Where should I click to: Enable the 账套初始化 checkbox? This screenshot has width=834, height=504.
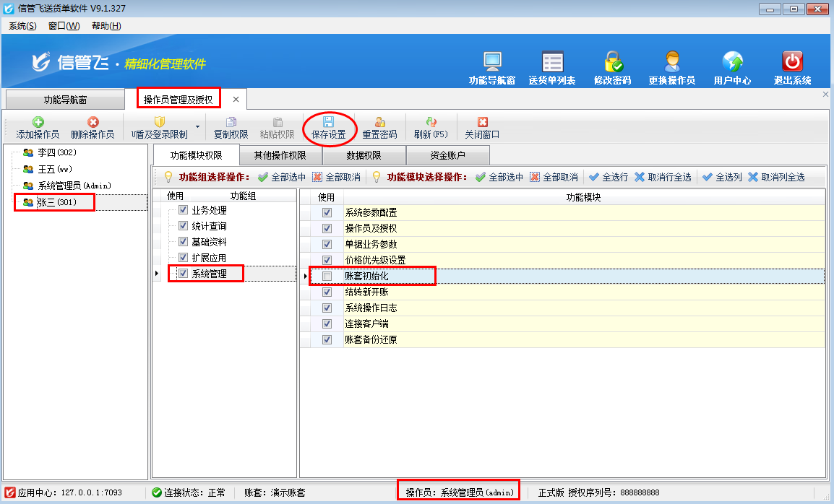tap(327, 276)
